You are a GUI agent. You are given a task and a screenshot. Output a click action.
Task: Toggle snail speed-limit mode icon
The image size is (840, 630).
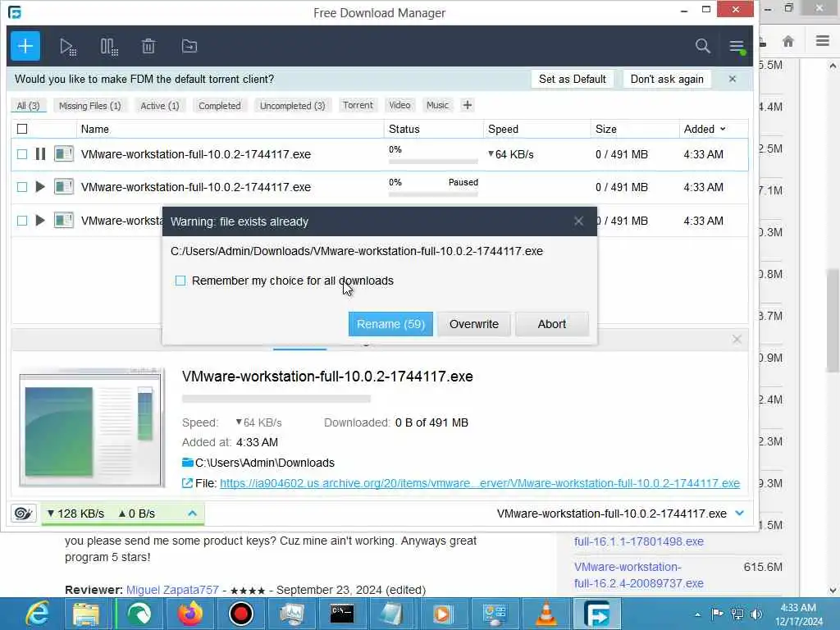[23, 514]
